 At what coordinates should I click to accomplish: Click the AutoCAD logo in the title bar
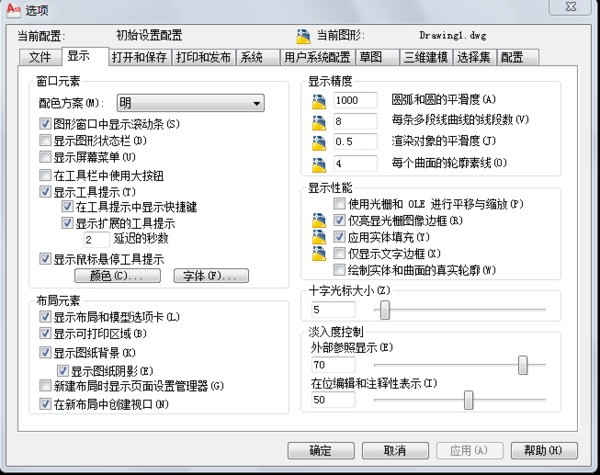[12, 10]
